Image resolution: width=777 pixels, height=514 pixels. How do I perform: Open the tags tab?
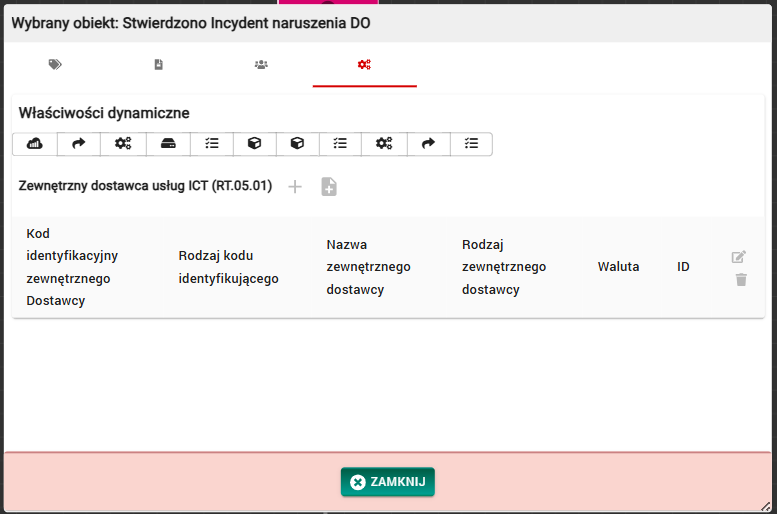[x=55, y=65]
